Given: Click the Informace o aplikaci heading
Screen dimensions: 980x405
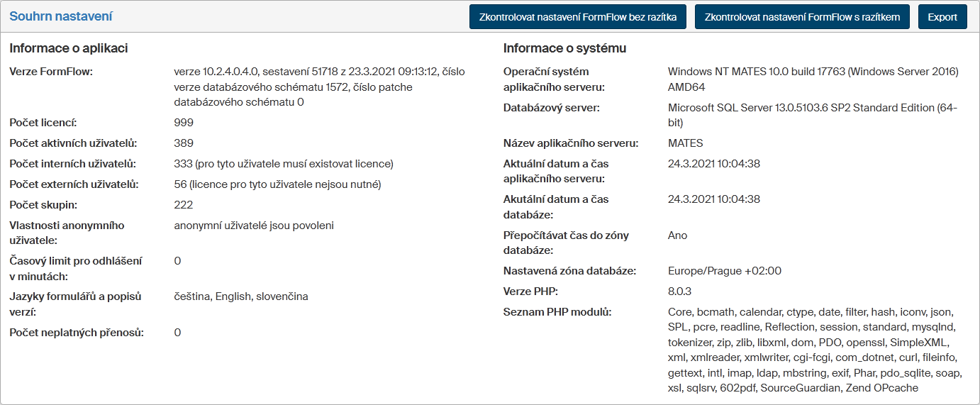Looking at the screenshot, I should click(69, 48).
